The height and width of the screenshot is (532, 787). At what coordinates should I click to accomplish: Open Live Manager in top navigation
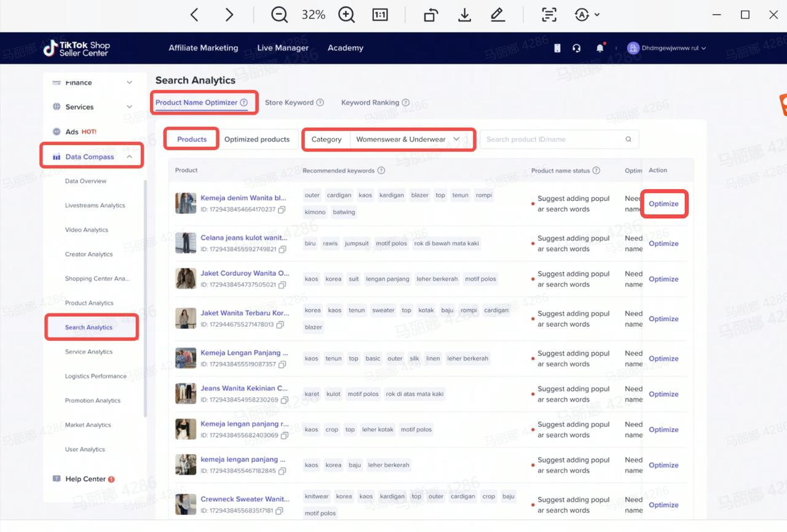(x=283, y=48)
